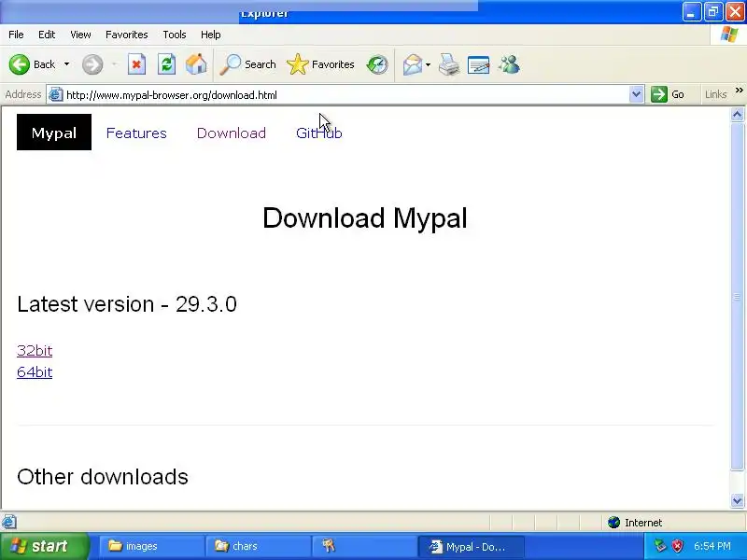Launch Messenger people icon
The image size is (747, 560).
coord(509,64)
